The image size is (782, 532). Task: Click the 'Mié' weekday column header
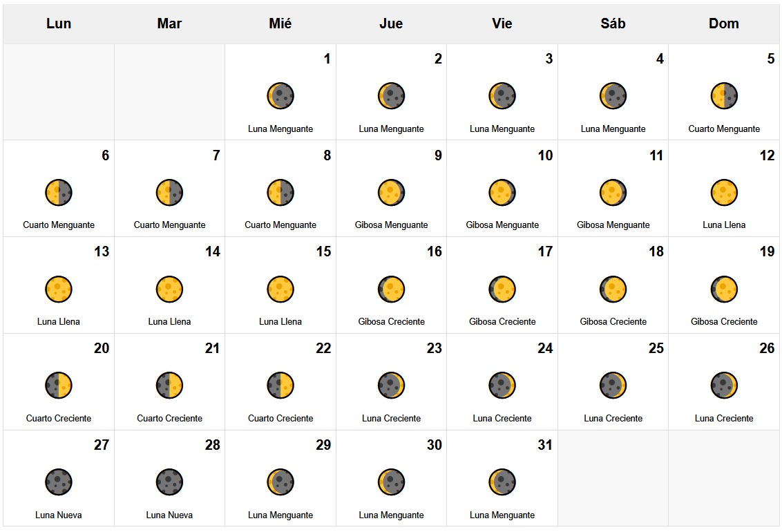coord(280,23)
